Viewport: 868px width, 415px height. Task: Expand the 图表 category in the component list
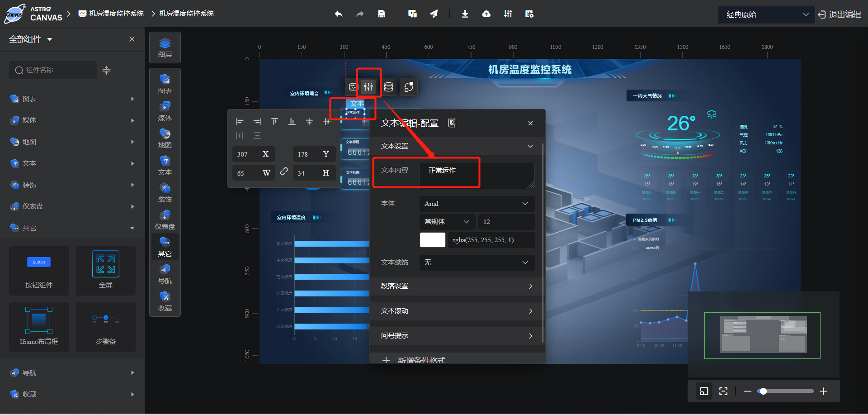[72, 99]
